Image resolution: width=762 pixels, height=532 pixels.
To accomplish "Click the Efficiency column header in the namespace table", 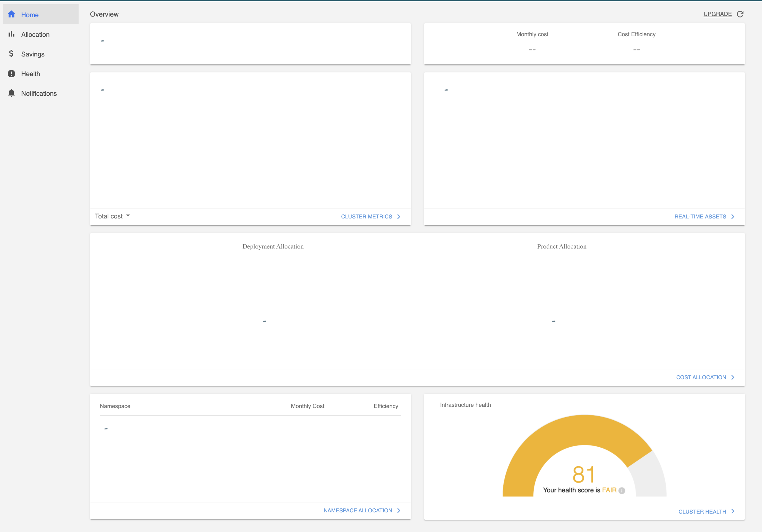I will coord(386,406).
